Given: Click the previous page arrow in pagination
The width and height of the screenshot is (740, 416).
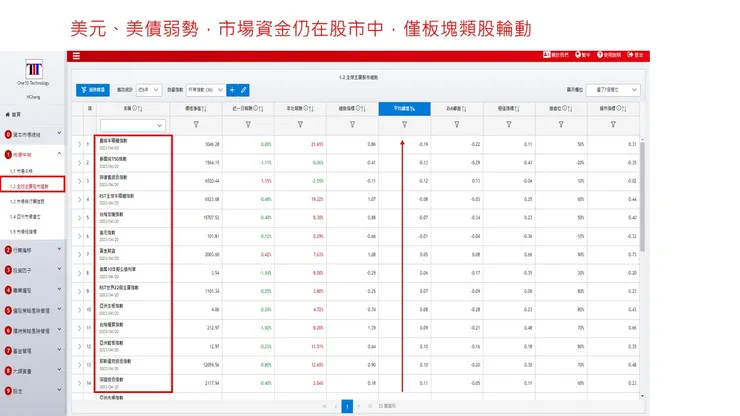Looking at the screenshot, I should [x=336, y=406].
